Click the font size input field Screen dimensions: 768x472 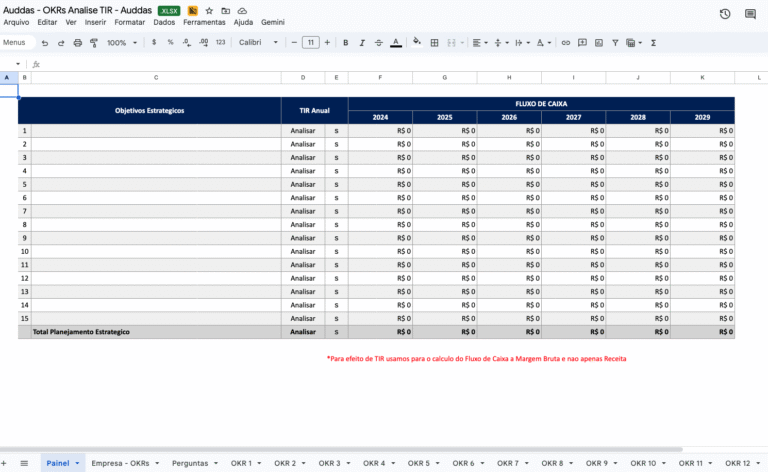point(310,43)
